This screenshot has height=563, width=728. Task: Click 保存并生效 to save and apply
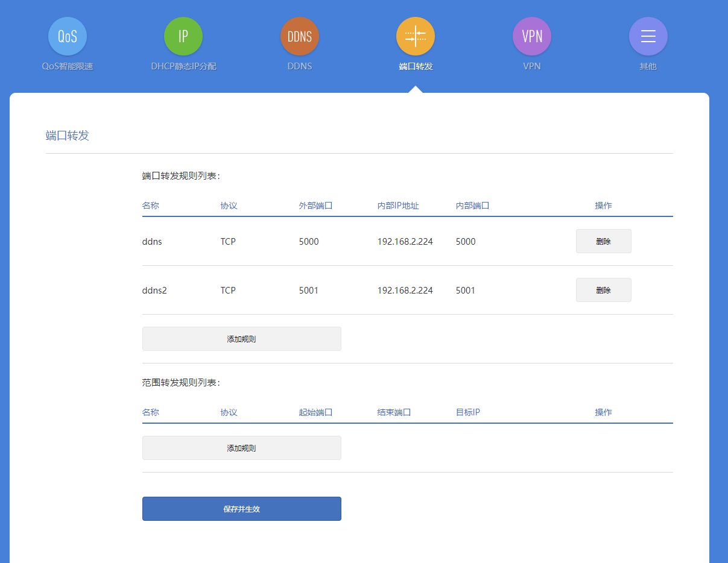coord(241,509)
